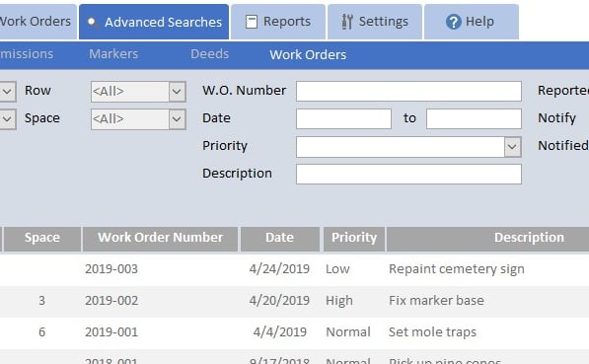Click the Reports document icon
The width and height of the screenshot is (589, 364).
pyautogui.click(x=252, y=22)
